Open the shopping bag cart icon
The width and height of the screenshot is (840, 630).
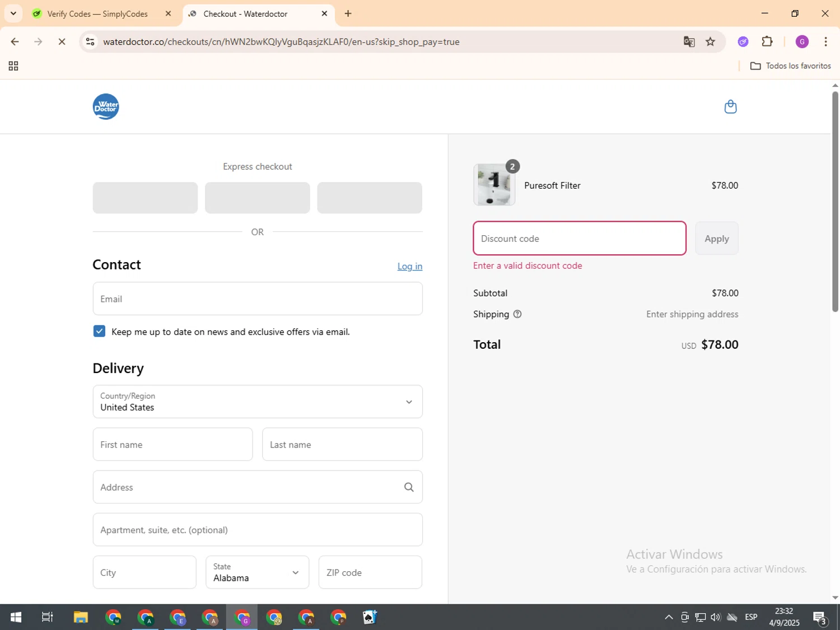click(730, 106)
